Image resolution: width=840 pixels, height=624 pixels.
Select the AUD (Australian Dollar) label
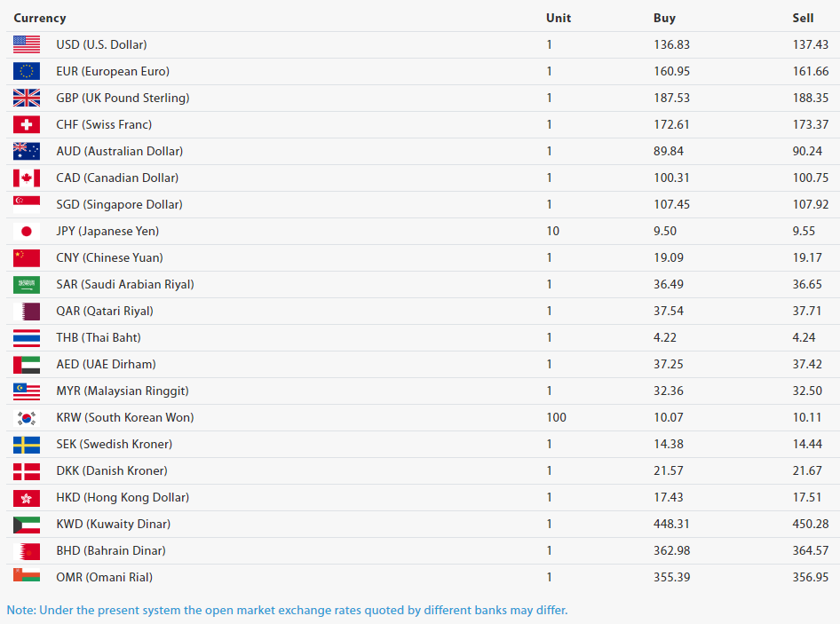120,151
